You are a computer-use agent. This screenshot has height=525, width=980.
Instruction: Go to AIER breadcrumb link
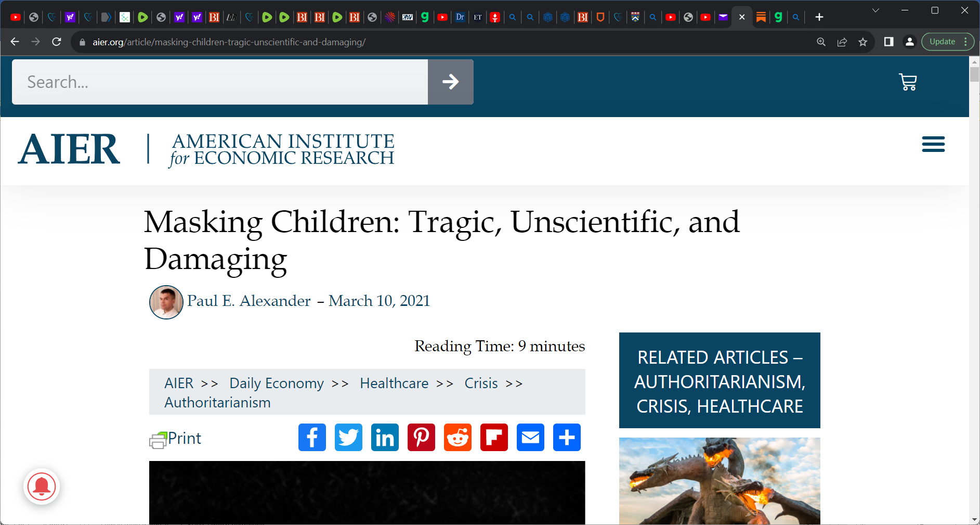pyautogui.click(x=179, y=383)
